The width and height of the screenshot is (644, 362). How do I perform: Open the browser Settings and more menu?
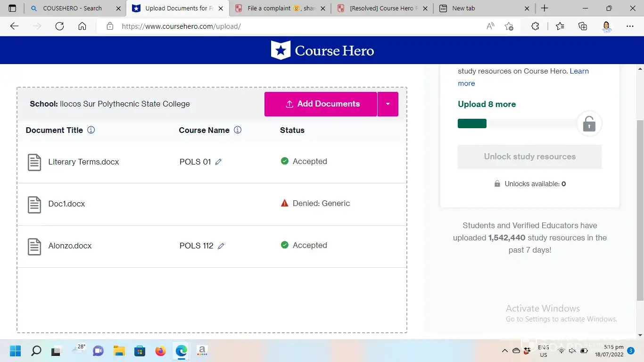coord(630,26)
